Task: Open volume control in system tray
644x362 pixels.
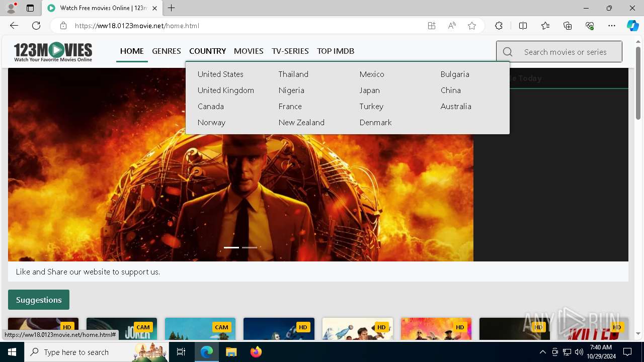Action: click(579, 352)
